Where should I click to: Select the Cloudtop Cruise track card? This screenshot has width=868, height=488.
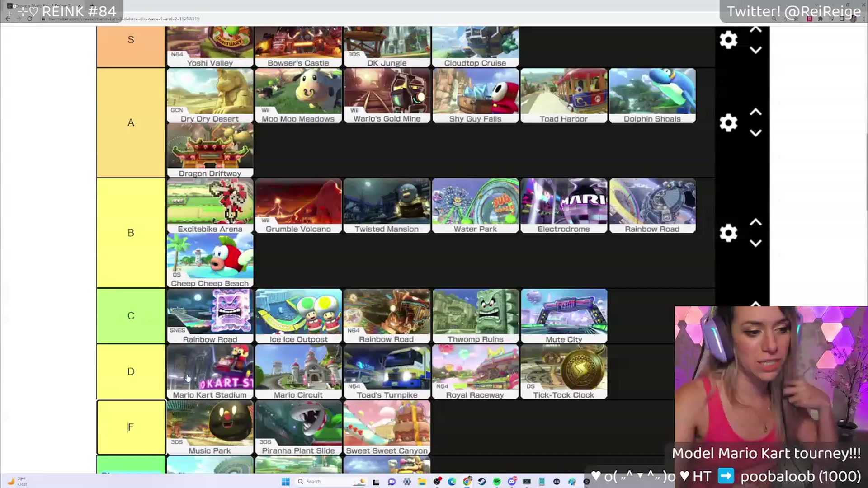[x=475, y=47]
